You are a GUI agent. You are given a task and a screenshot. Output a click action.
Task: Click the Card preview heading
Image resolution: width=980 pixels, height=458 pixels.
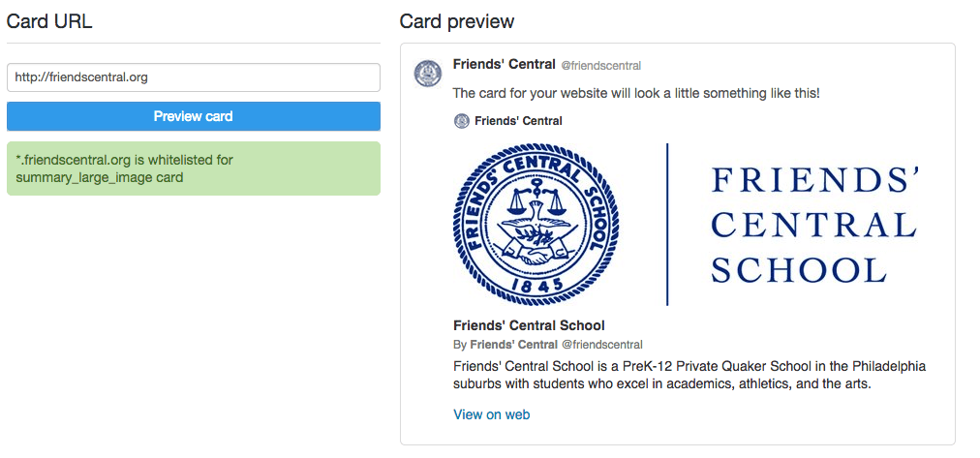(x=457, y=21)
